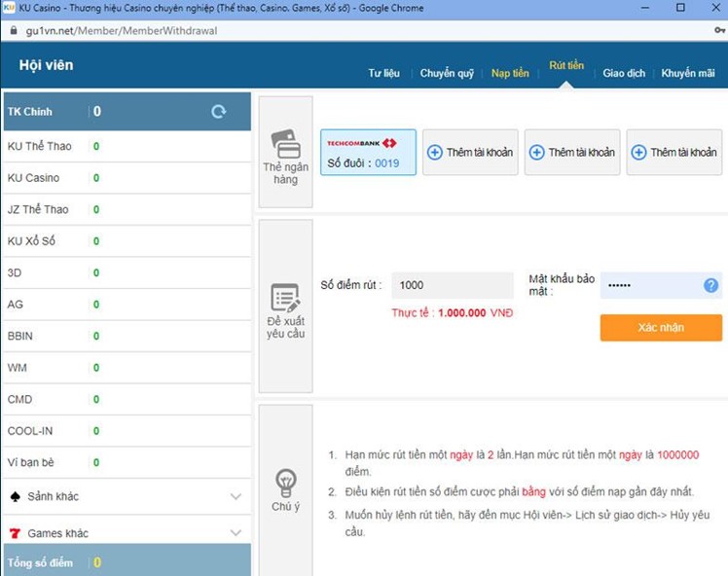The width and height of the screenshot is (728, 576).
Task: Click the plus icon of second Thêm tài khoản
Action: click(536, 152)
